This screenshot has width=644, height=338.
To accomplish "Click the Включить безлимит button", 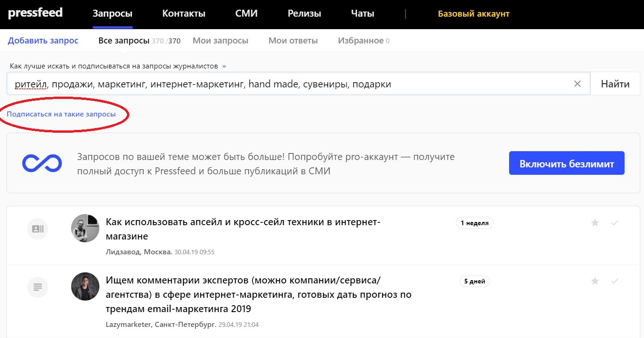I will click(566, 163).
